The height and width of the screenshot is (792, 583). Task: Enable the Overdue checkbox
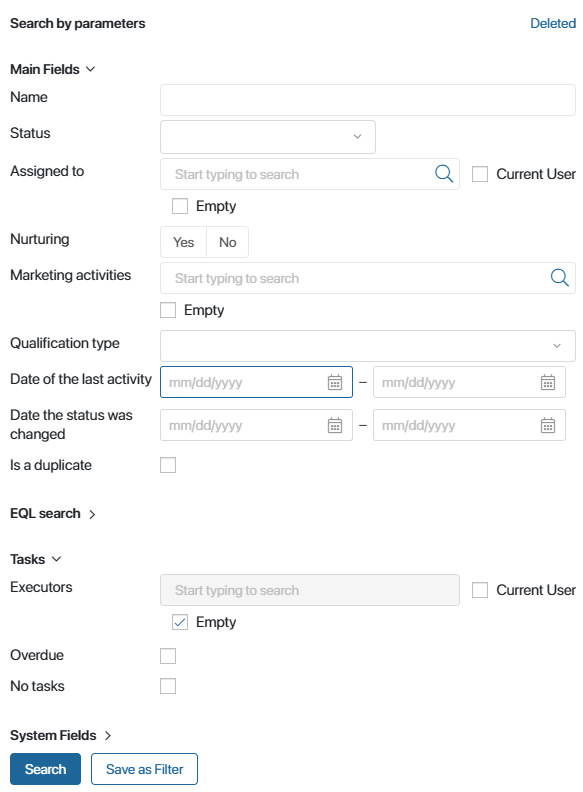[168, 656]
